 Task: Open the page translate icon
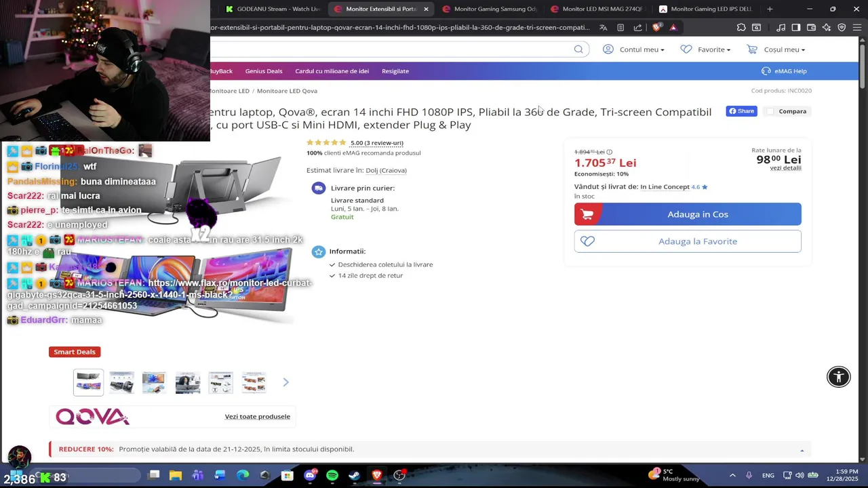pyautogui.click(x=603, y=28)
